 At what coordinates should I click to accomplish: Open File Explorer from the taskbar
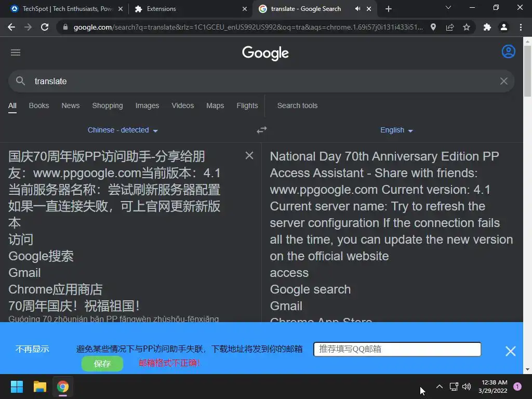[39, 387]
